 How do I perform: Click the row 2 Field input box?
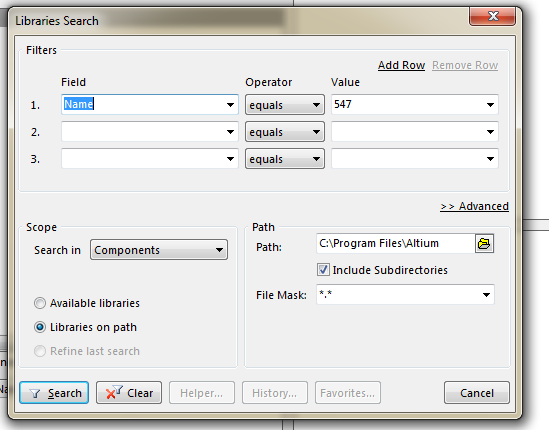point(150,132)
